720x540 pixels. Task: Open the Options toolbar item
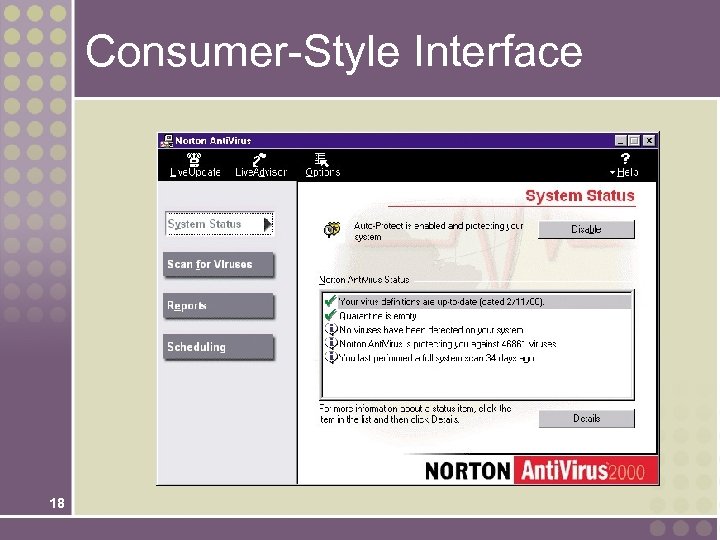click(x=322, y=165)
